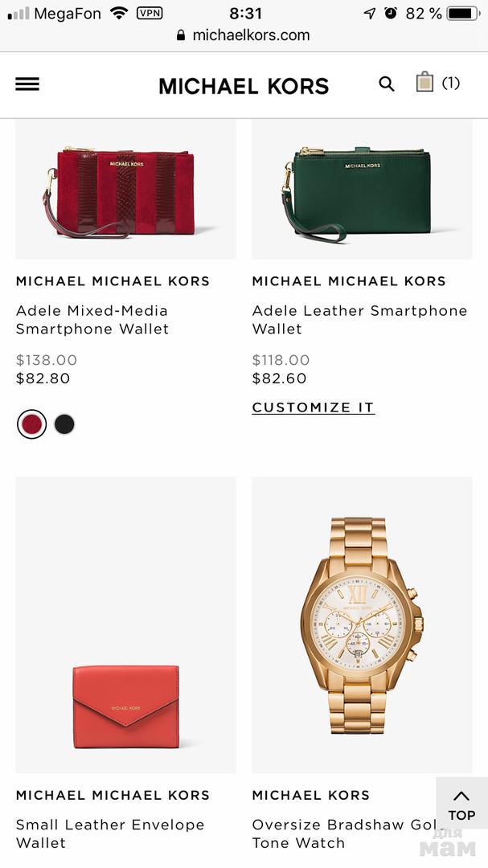Open Adele Leather Smartphone Wallet title

(359, 319)
